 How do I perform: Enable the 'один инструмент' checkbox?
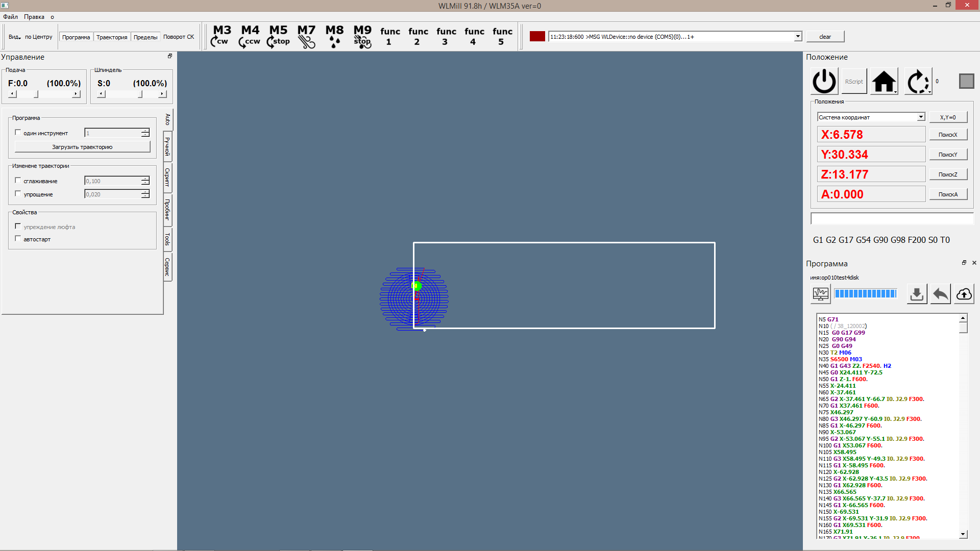pos(18,133)
